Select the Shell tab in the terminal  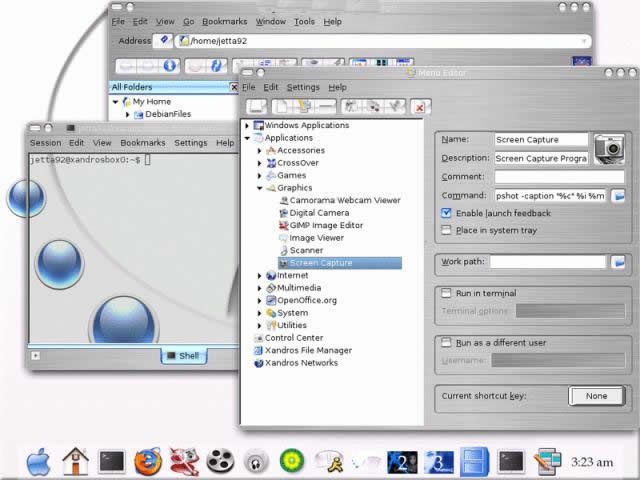click(184, 356)
